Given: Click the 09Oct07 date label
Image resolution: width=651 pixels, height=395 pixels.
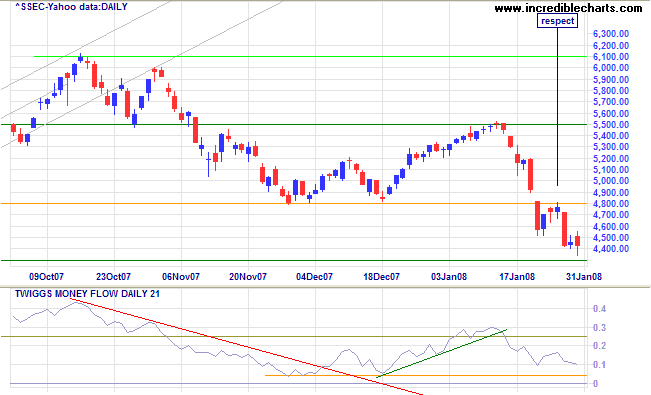Looking at the screenshot, I should 46,277.
